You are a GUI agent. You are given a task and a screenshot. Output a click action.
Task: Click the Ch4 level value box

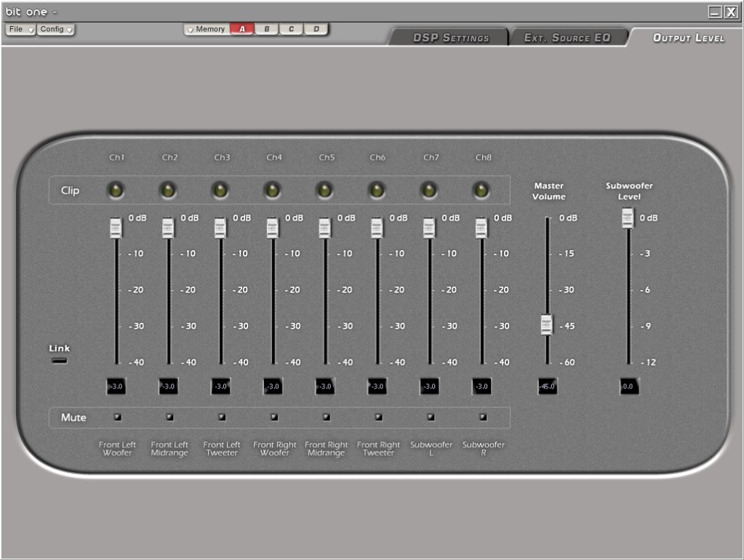(x=273, y=386)
